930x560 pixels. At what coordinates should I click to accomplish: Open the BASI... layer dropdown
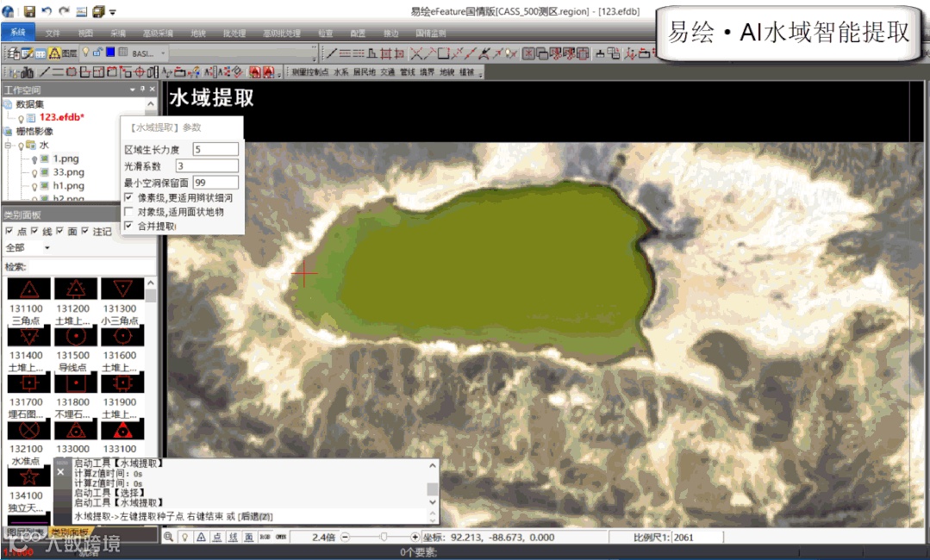(163, 53)
